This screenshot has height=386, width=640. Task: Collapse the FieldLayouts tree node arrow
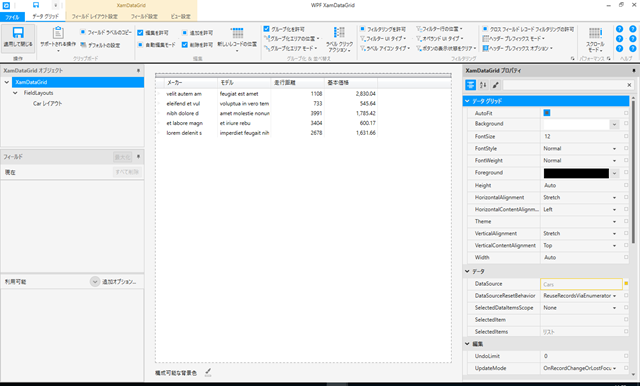(15, 93)
